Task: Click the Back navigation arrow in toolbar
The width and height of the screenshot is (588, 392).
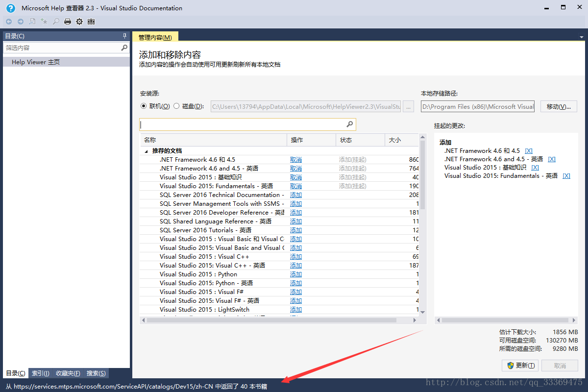Action: (x=9, y=22)
